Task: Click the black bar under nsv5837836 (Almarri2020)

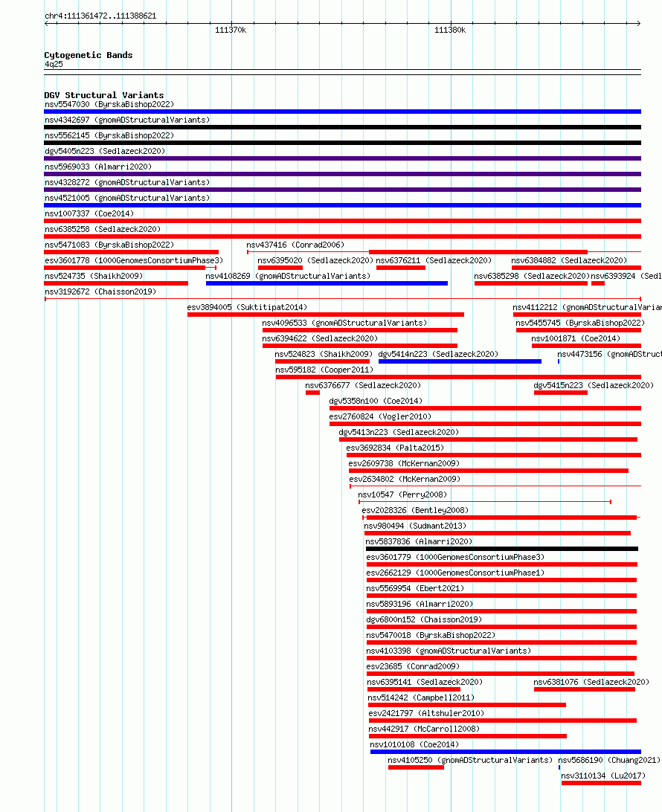Action: pos(502,549)
